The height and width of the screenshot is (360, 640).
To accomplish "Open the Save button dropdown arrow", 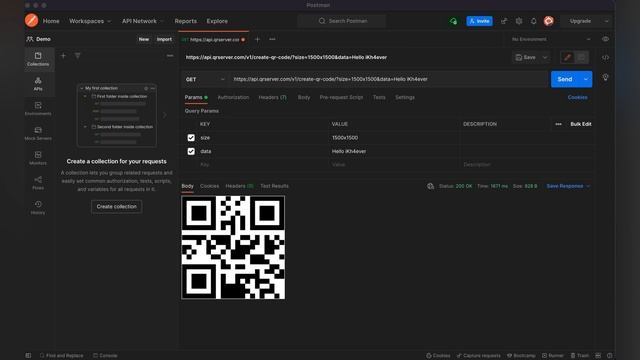I will [x=545, y=58].
